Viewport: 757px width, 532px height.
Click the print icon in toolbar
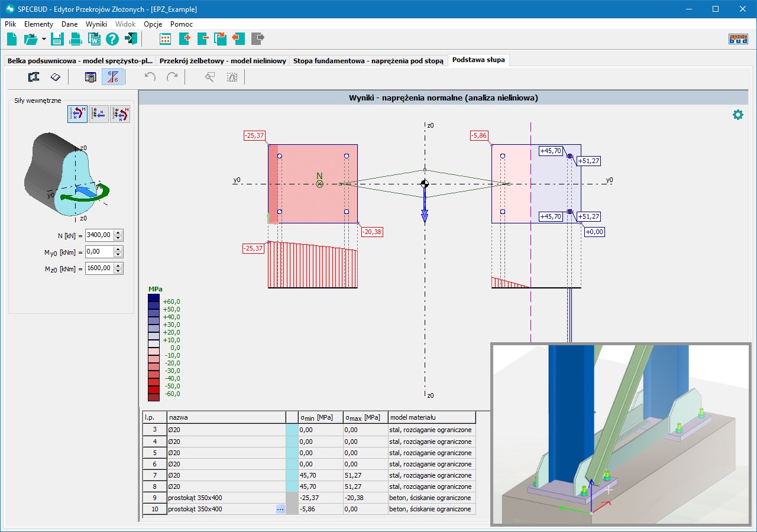(76, 39)
